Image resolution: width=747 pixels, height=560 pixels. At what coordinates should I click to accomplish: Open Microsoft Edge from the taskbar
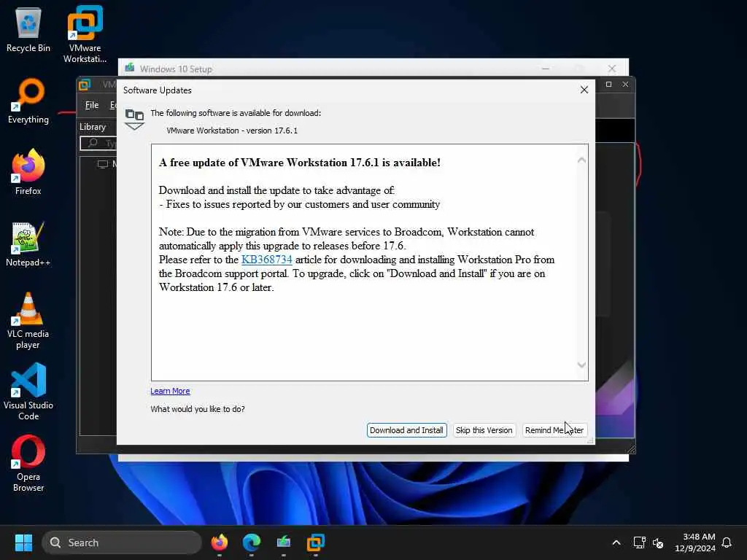[252, 542]
